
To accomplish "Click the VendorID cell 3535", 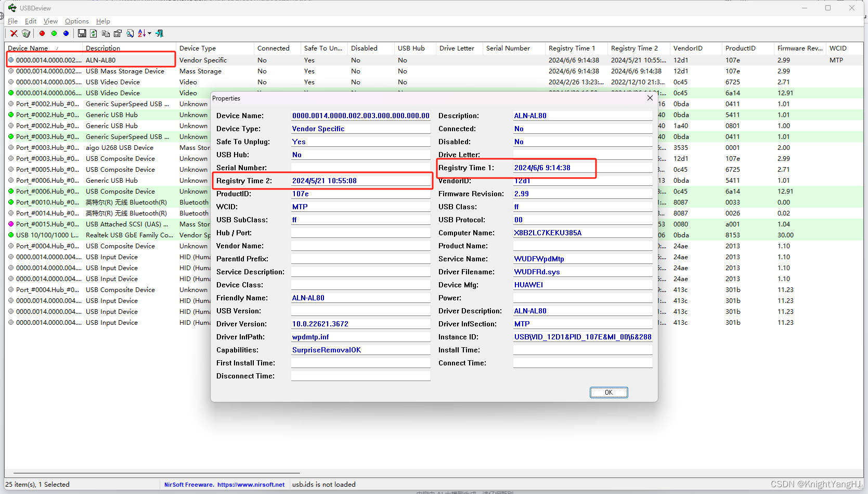I will click(x=681, y=147).
